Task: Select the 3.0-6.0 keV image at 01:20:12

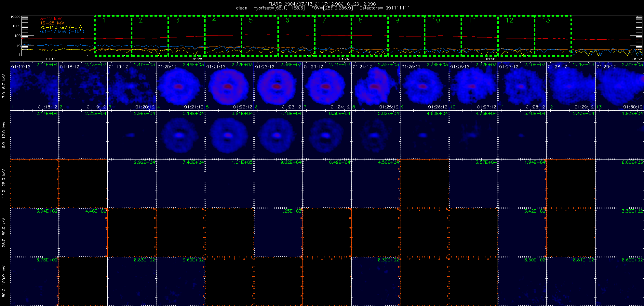Action: pyautogui.click(x=181, y=86)
